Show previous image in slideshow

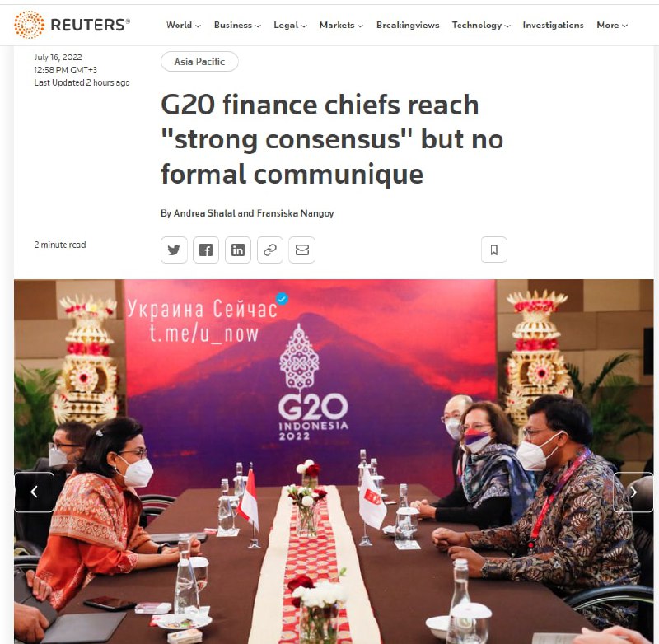[x=35, y=492]
